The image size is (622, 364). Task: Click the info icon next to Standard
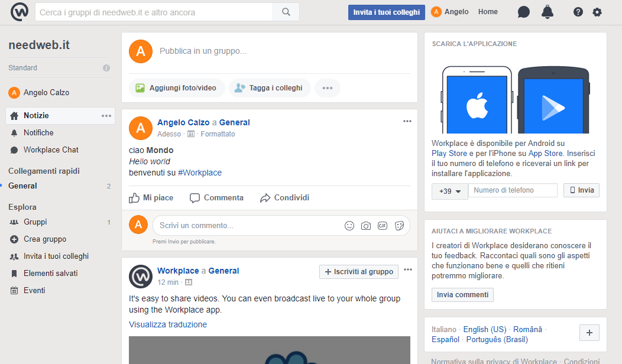click(x=106, y=68)
